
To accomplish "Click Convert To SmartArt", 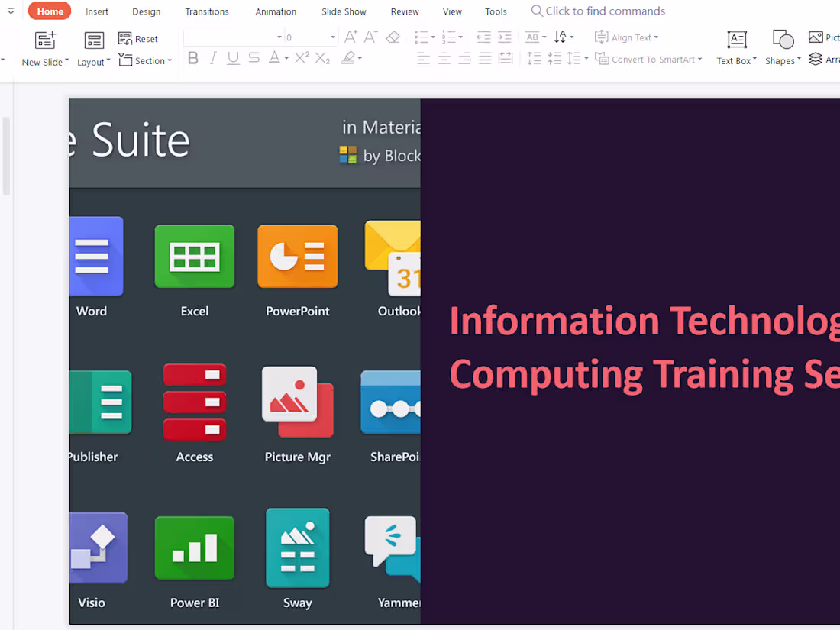I will click(x=648, y=59).
